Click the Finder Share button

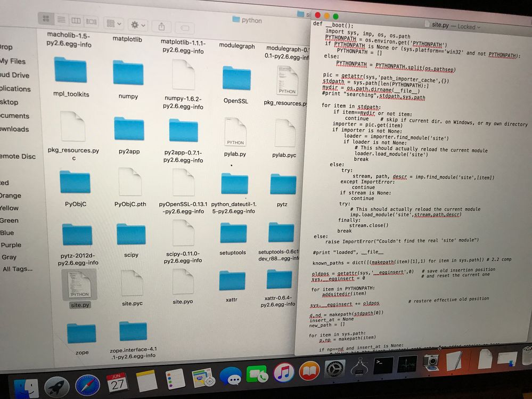point(161,26)
